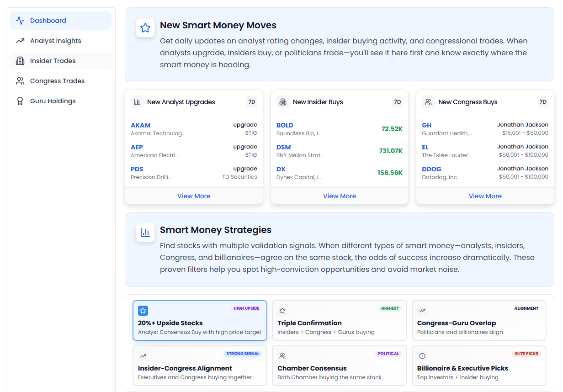The image size is (563, 392).
Task: Open the EL ticker link
Action: pyautogui.click(x=425, y=147)
